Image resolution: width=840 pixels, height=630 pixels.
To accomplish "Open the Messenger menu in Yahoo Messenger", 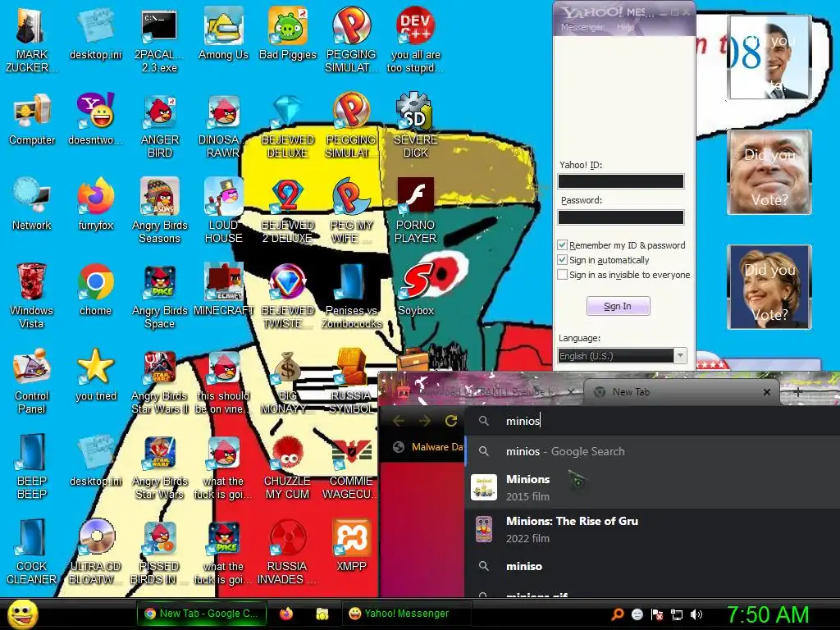I will click(582, 27).
